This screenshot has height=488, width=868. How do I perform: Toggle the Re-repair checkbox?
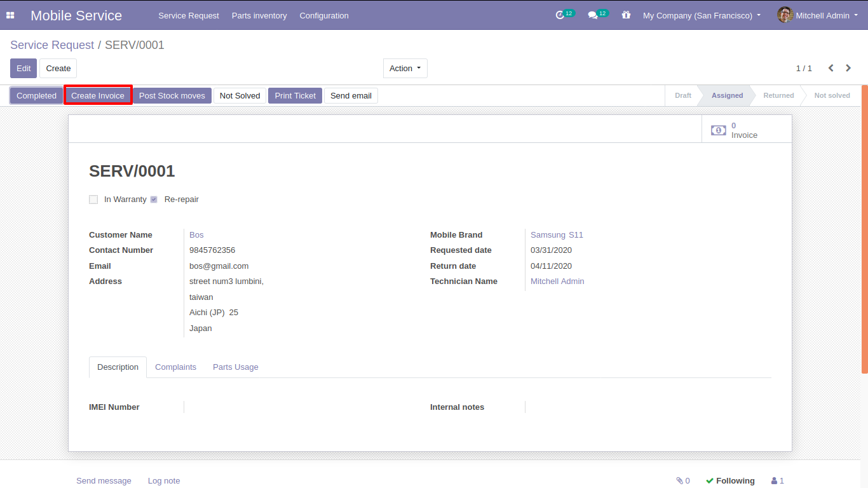tap(154, 200)
